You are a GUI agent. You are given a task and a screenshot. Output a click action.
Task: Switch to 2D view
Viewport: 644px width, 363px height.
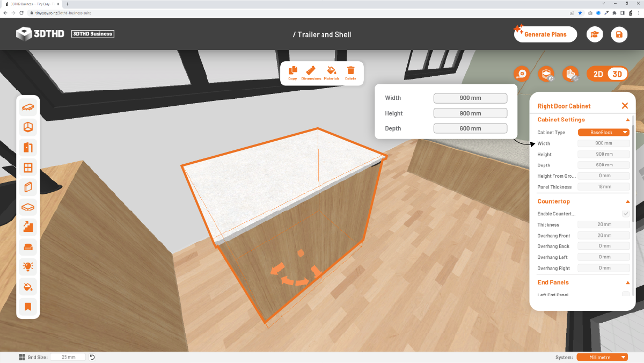tap(598, 74)
